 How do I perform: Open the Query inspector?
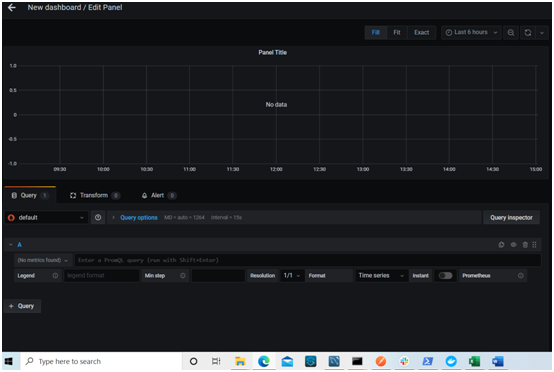(x=511, y=218)
